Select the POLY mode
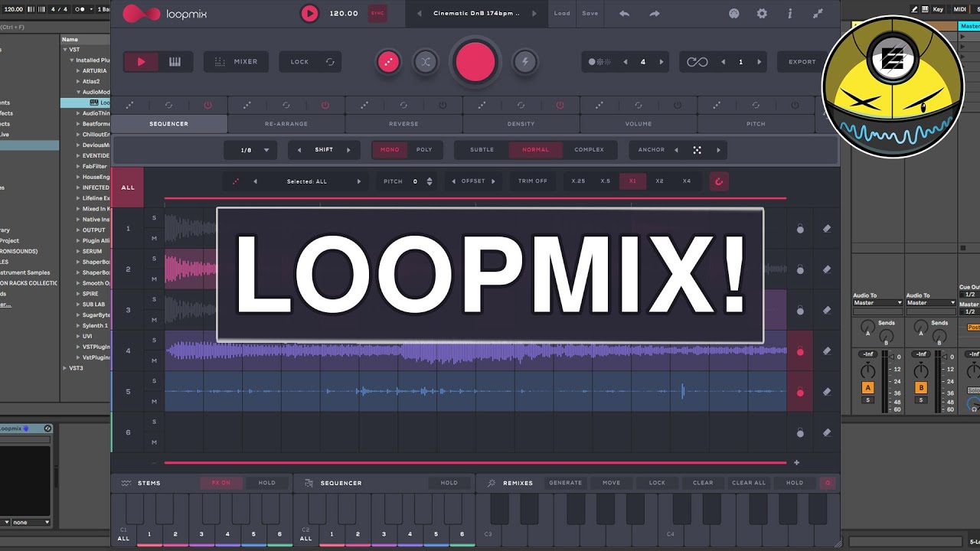980x551 pixels. point(424,150)
